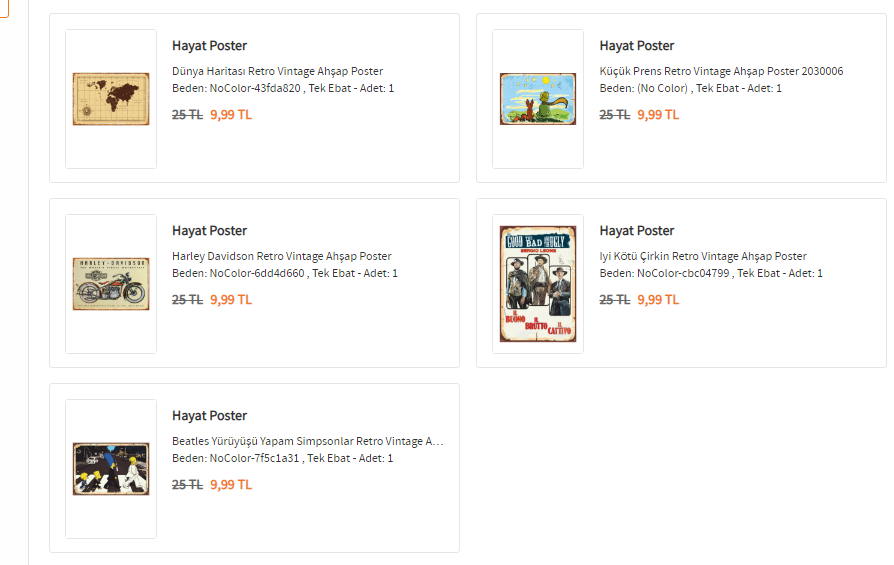
Task: Click Beatles Yürüyüşü Yapam Simpsonlar product title
Action: (307, 441)
